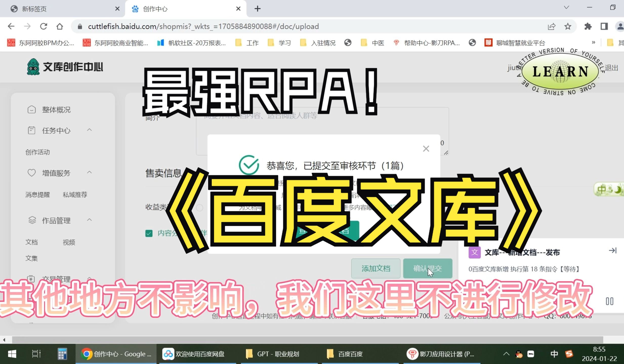Click the 确认提交 button
The image size is (624, 364).
[x=428, y=268]
